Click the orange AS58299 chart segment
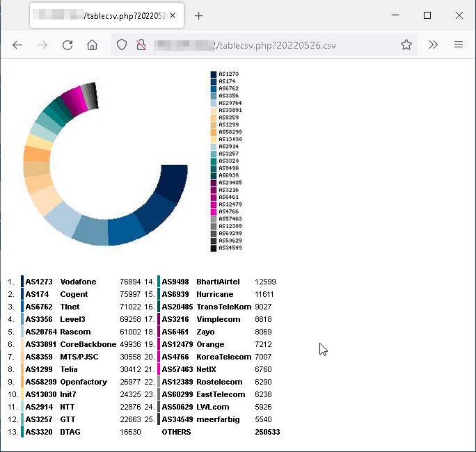 [x=37, y=154]
